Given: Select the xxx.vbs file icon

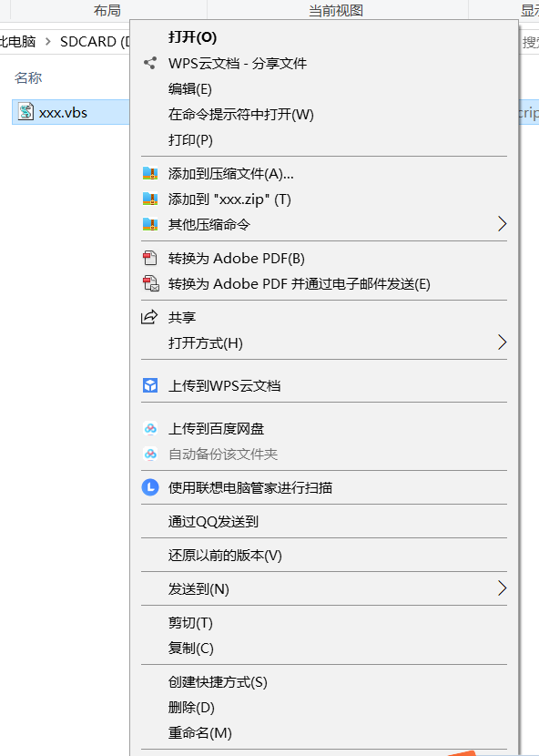Looking at the screenshot, I should tap(26, 112).
